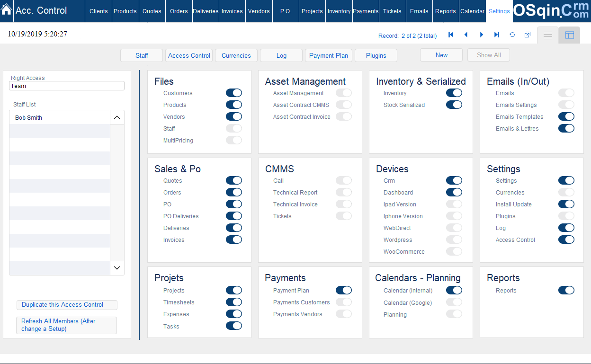This screenshot has height=364, width=591.
Task: Refresh All Members after setup change
Action: (x=66, y=325)
